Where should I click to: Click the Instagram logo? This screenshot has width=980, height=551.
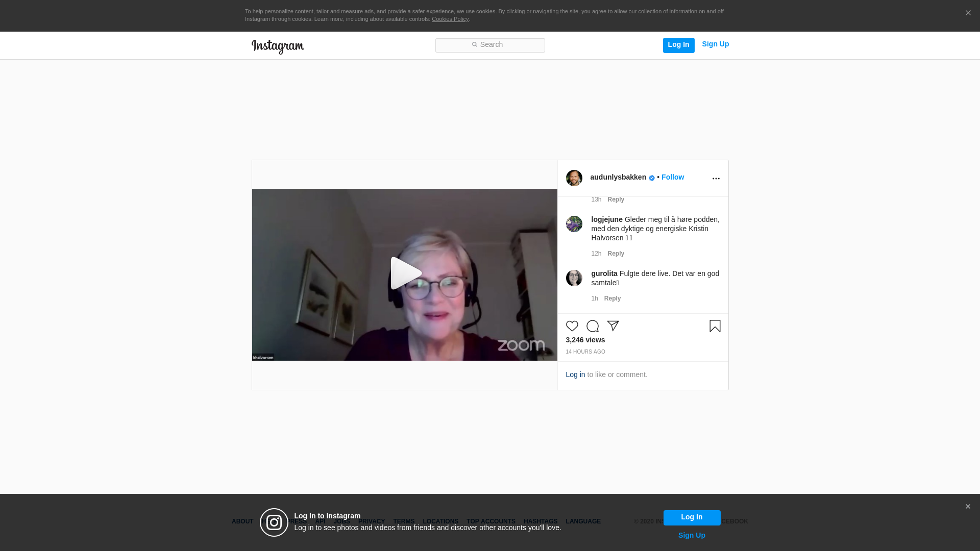coord(278,47)
